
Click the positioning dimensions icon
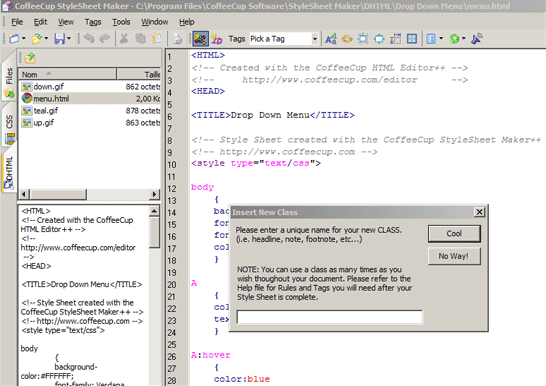point(395,39)
